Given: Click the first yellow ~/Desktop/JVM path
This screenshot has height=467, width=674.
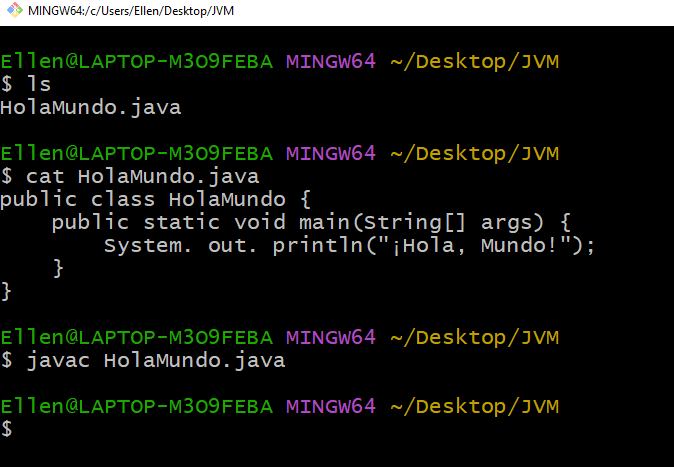Looking at the screenshot, I should click(473, 61).
